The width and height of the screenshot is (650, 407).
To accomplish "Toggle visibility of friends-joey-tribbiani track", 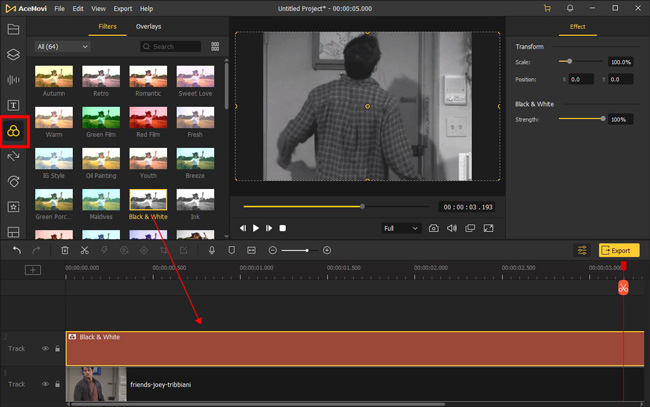I will coord(45,384).
